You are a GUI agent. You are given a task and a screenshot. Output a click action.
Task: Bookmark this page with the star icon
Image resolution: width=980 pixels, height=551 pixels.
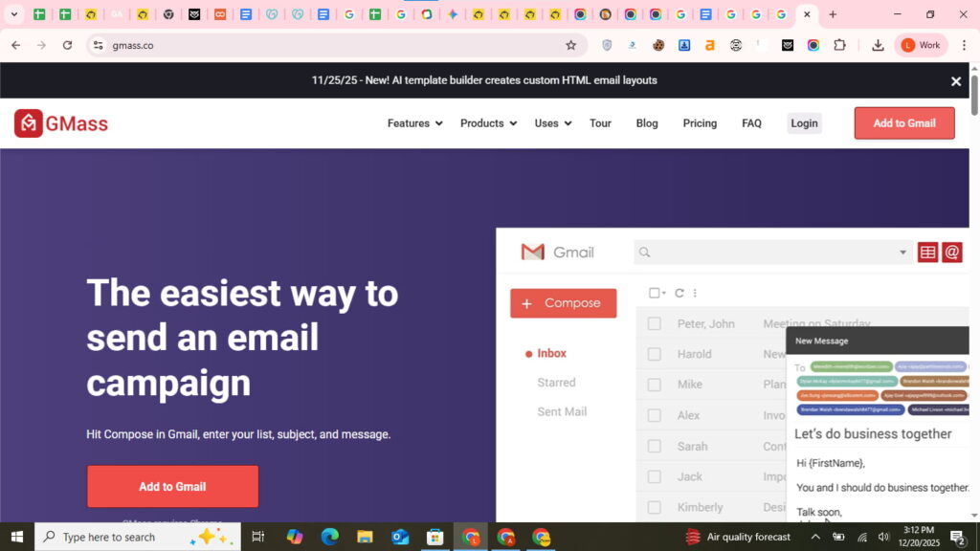coord(571,45)
